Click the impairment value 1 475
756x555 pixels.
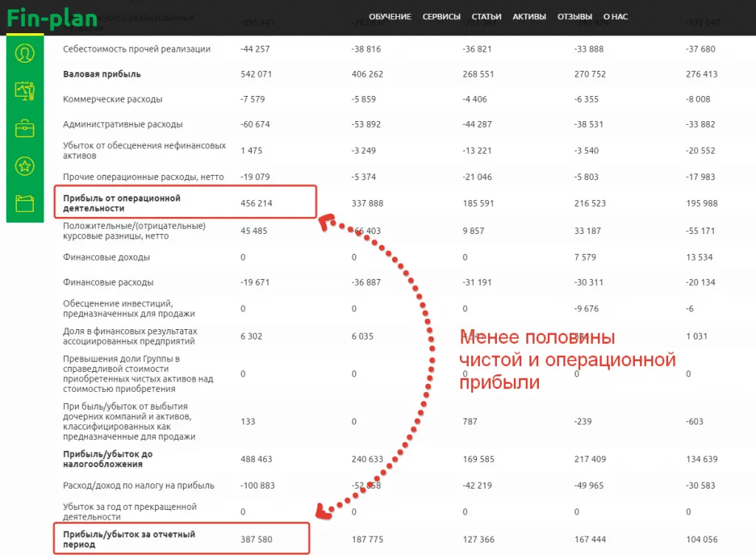coord(251,151)
